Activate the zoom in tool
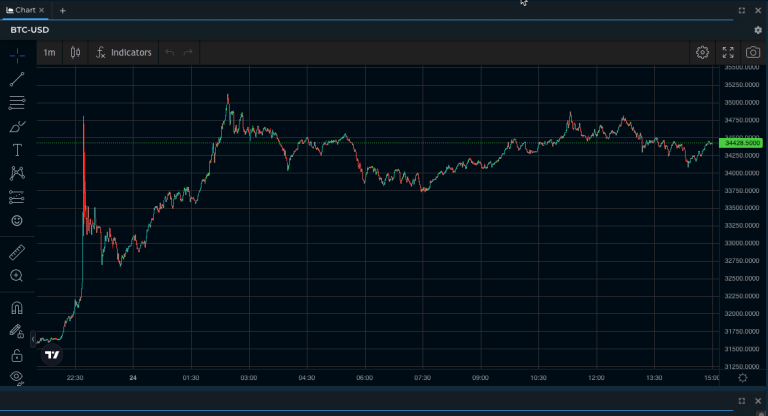 pos(17,276)
